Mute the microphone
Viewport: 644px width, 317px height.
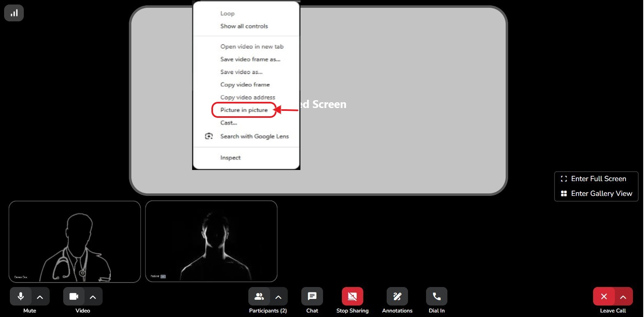21,296
